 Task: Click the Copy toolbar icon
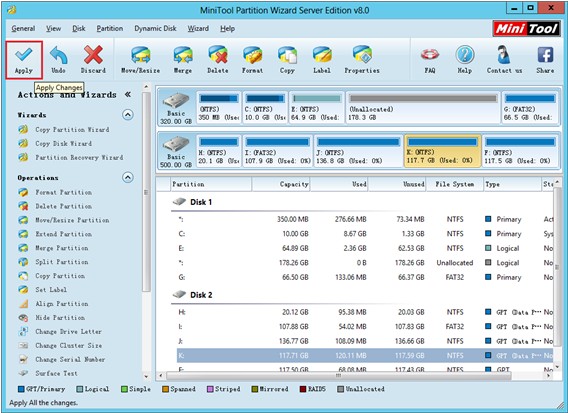pyautogui.click(x=287, y=55)
